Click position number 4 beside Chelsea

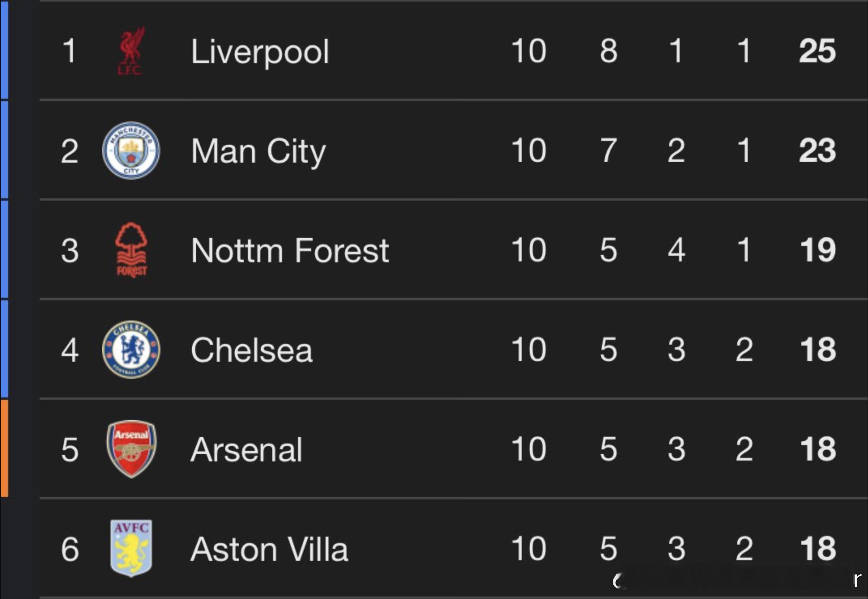70,350
